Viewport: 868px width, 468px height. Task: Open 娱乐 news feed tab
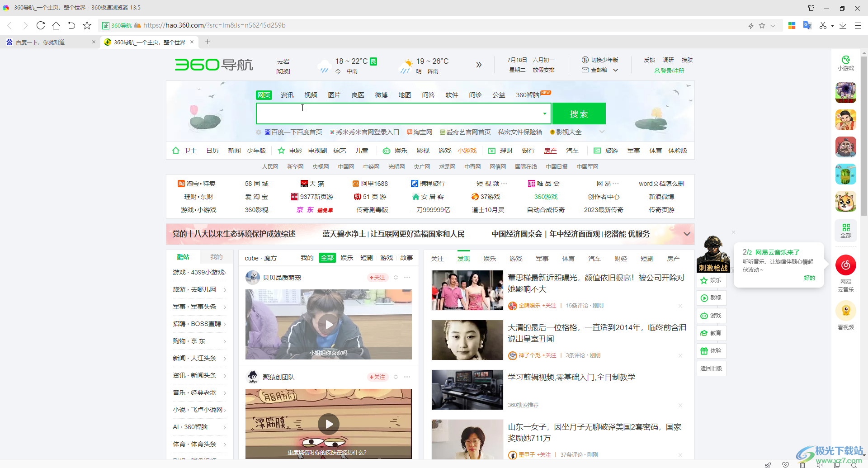pos(490,259)
